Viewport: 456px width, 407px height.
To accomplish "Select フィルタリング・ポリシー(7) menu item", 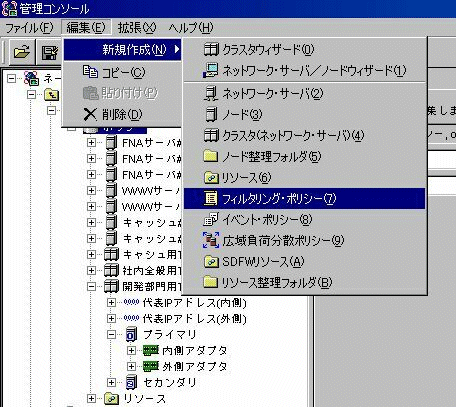I will tap(304, 198).
